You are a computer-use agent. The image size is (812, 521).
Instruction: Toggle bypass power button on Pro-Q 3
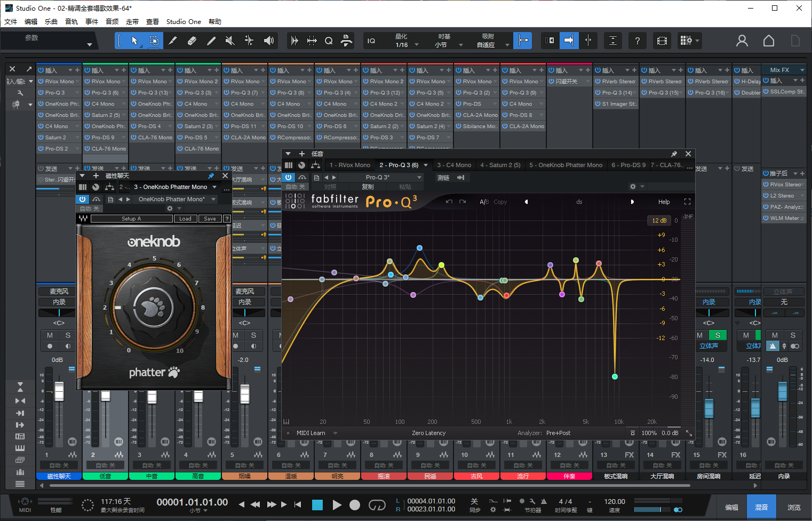(288, 177)
